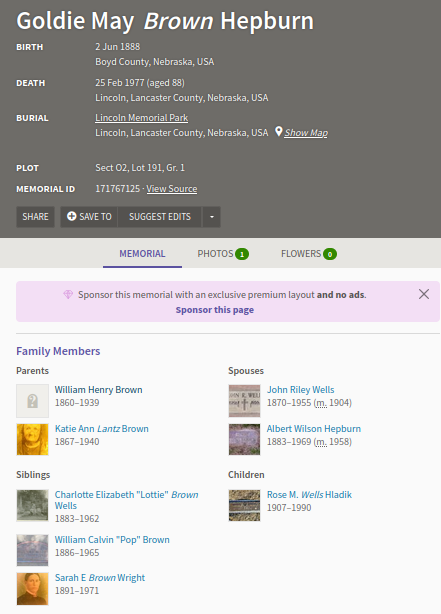Switch to the Photos tab
This screenshot has height=614, width=441.
223,254
